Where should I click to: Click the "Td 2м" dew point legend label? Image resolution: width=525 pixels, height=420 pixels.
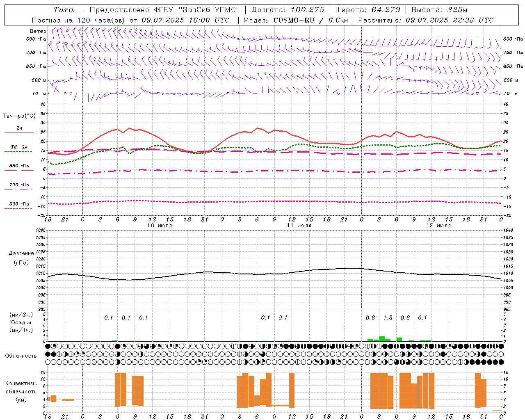coord(19,147)
